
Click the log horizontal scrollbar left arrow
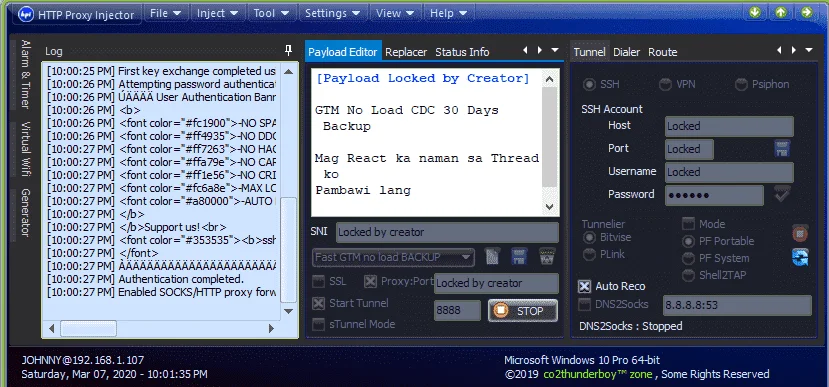pyautogui.click(x=52, y=328)
